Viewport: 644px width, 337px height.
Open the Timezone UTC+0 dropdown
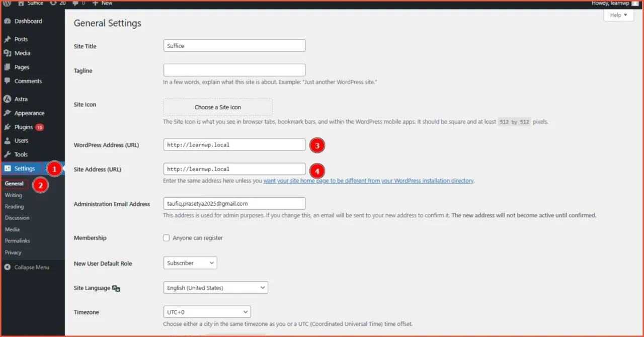207,311
